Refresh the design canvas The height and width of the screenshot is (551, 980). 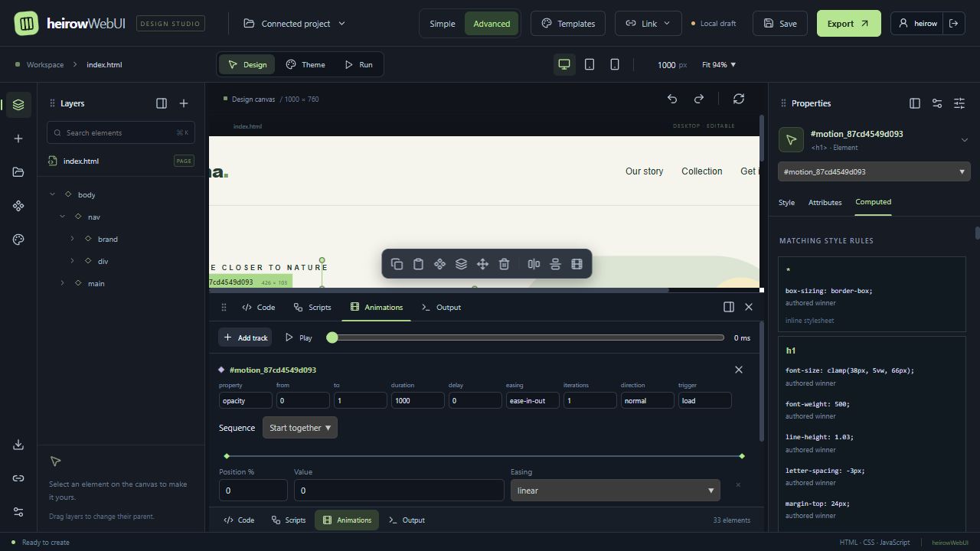(x=739, y=99)
